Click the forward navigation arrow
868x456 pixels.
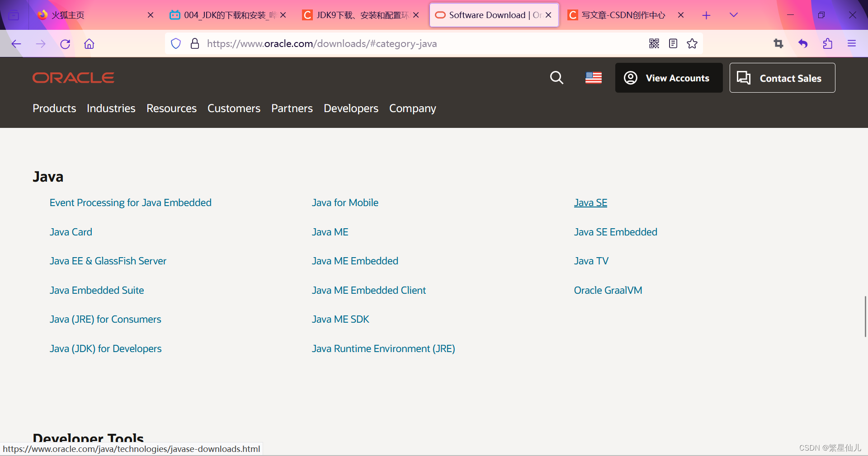[x=41, y=44]
